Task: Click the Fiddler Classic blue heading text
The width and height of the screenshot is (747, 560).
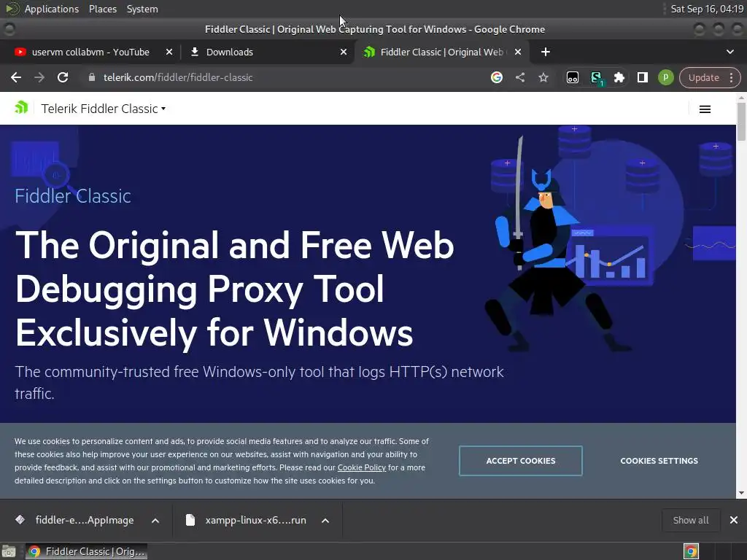Action: tap(73, 196)
